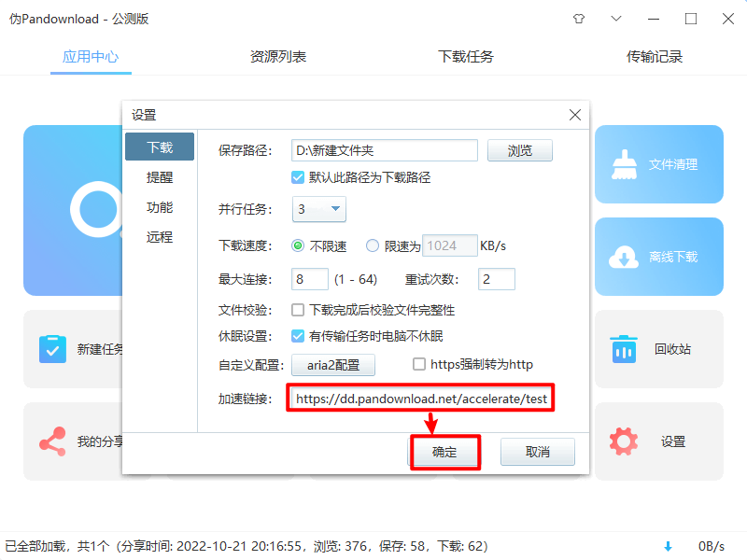The width and height of the screenshot is (747, 560).
Task: Select the 提醒 settings category
Action: tap(160, 177)
